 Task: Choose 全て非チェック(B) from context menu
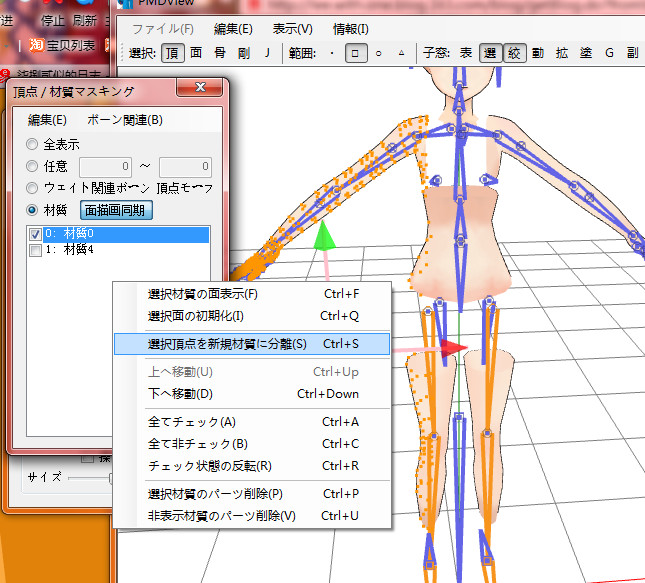pyautogui.click(x=252, y=444)
